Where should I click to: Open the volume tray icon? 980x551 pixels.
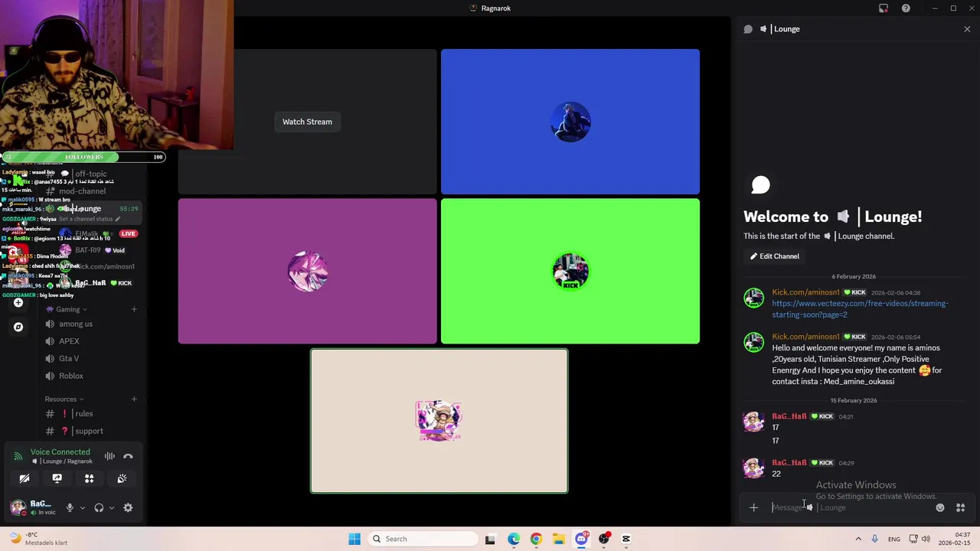coord(926,539)
